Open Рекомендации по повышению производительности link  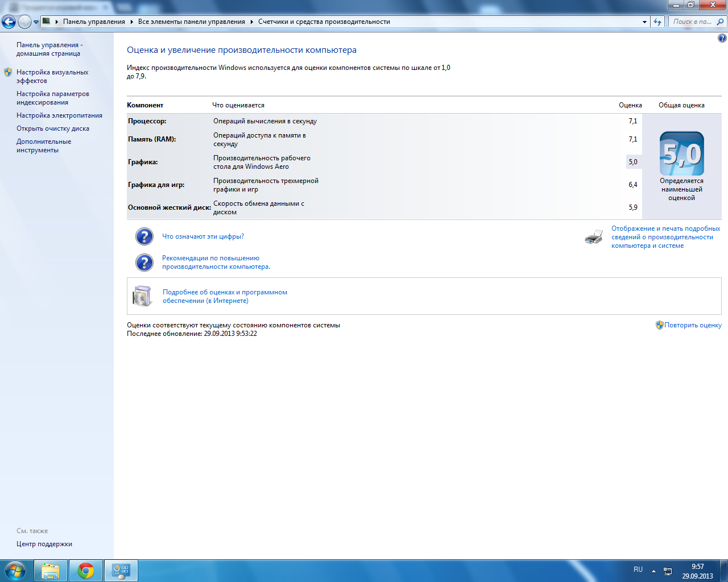click(x=216, y=262)
